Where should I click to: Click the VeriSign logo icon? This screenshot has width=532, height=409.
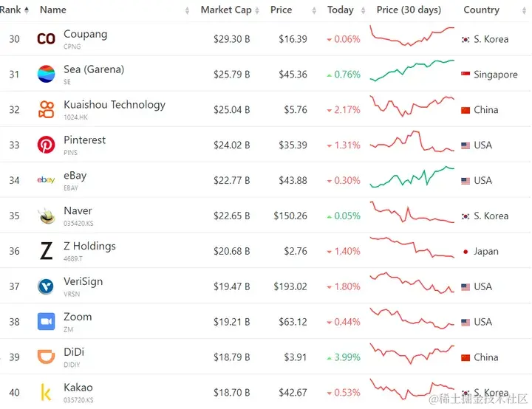tap(46, 286)
